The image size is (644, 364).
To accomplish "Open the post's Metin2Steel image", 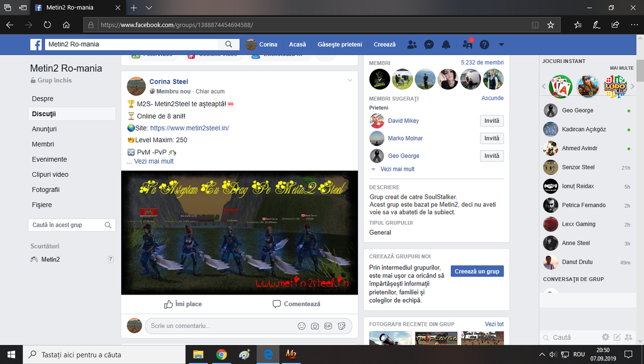I will pos(239,233).
